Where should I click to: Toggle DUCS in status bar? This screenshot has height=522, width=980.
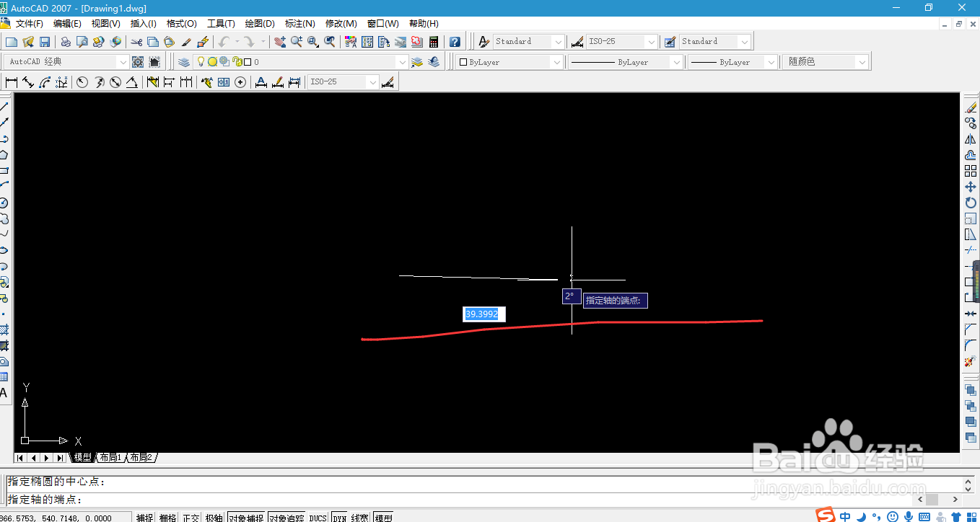coord(318,517)
